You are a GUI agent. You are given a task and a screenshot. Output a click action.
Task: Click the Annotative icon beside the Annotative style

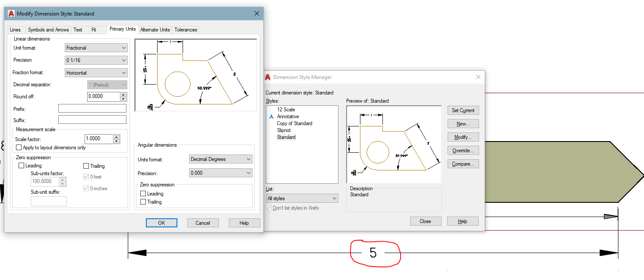click(271, 116)
